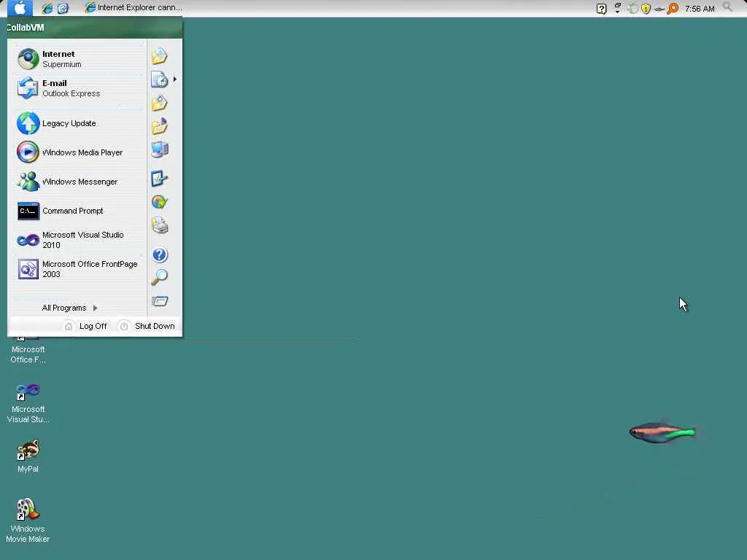The image size is (747, 560).
Task: Click the orange magnifier tray icon
Action: click(673, 8)
